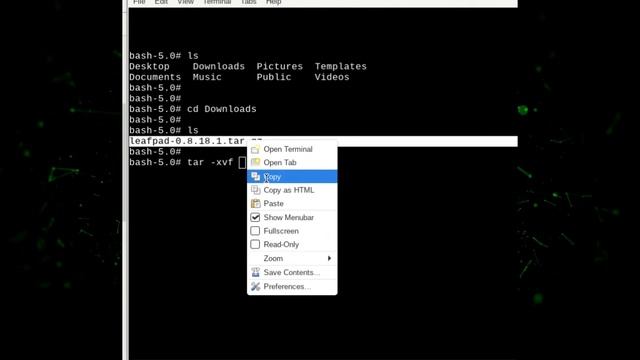Click the Downloads directory in ls output

click(219, 67)
